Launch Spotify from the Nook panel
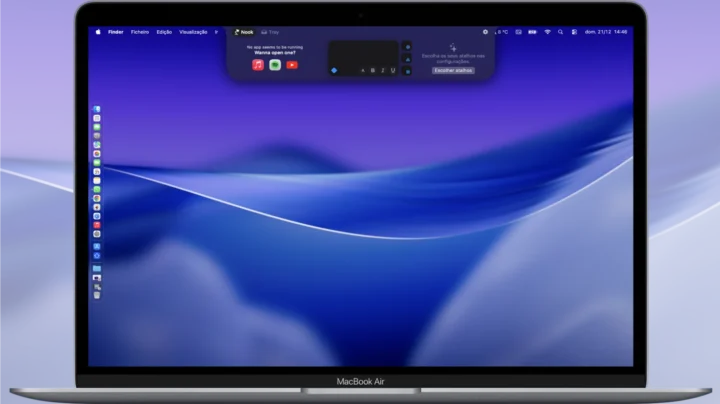The width and height of the screenshot is (720, 404). [x=275, y=65]
